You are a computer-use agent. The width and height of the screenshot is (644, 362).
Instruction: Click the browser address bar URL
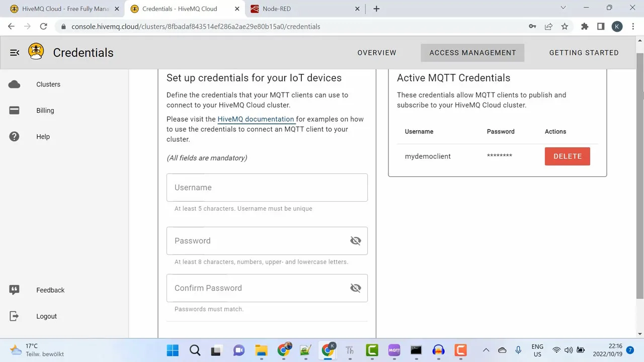coord(196,27)
